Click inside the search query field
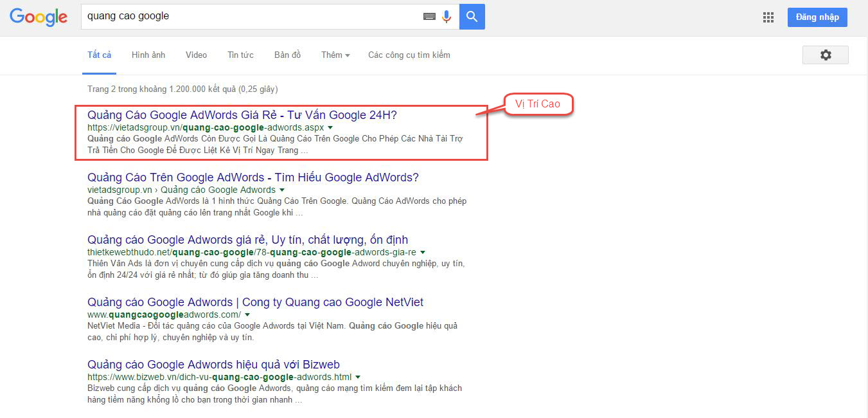 point(257,16)
